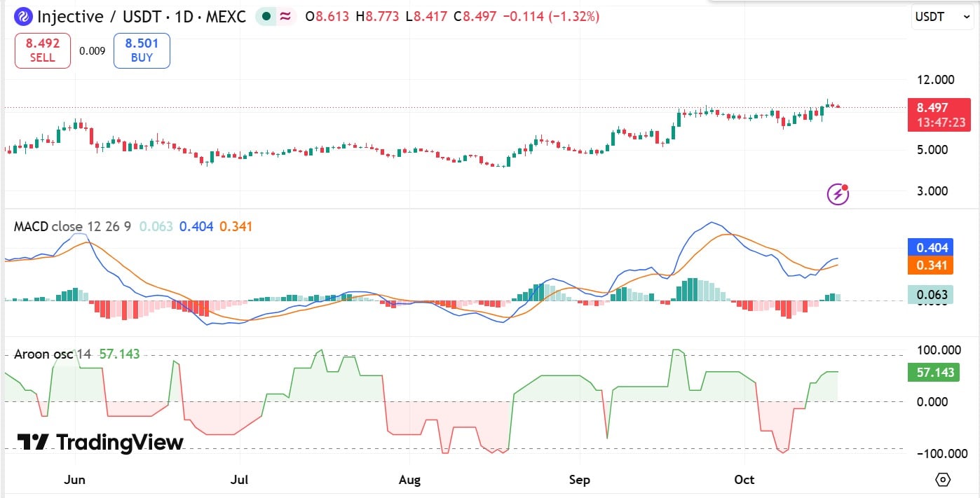Click the 0.000 Aroon axis label
Image resolution: width=980 pixels, height=498 pixels.
934,401
